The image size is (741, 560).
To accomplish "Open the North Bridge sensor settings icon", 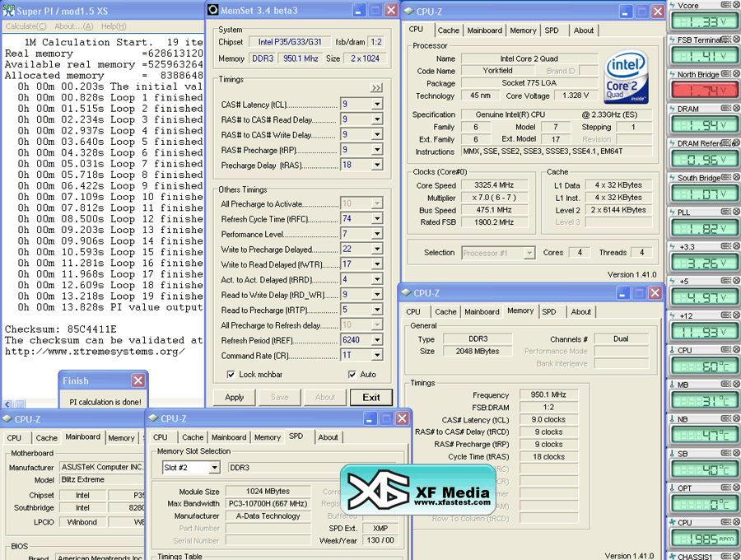I will 726,74.
